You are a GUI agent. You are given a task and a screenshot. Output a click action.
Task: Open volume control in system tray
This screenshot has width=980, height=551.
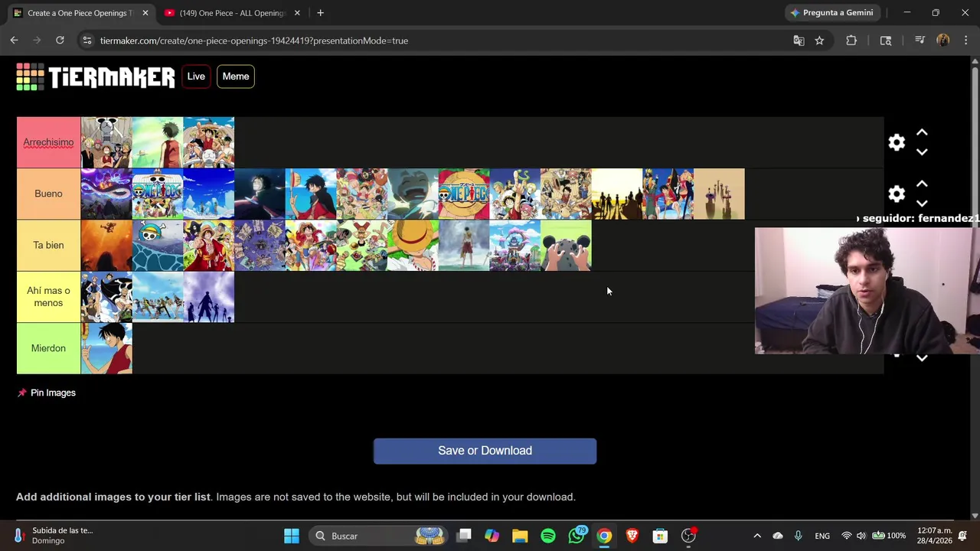861,536
